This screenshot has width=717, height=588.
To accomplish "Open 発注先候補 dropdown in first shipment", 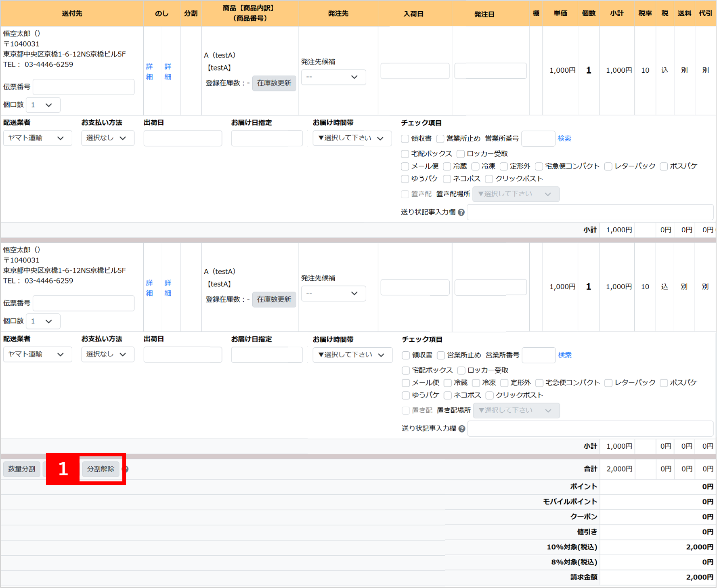I will 333,77.
